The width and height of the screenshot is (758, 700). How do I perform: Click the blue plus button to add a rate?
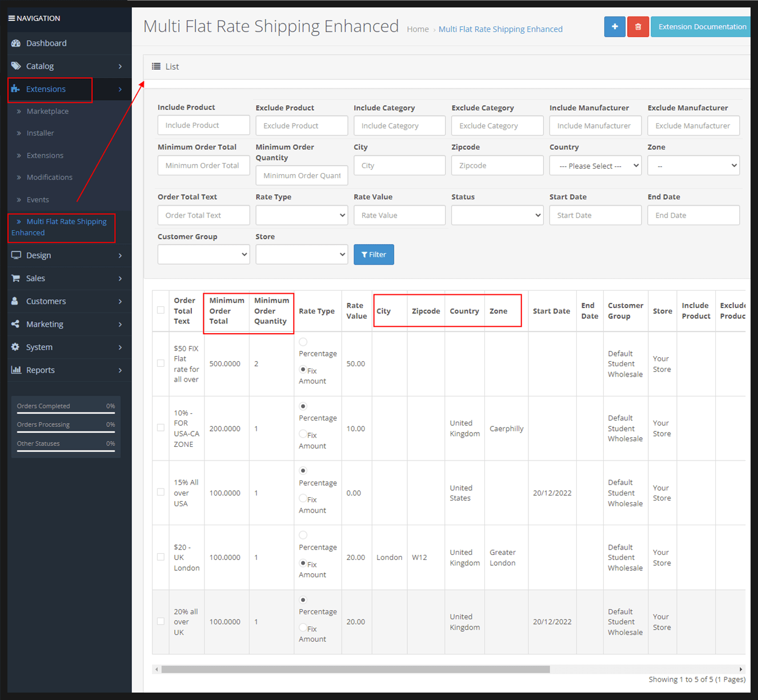[x=615, y=26]
